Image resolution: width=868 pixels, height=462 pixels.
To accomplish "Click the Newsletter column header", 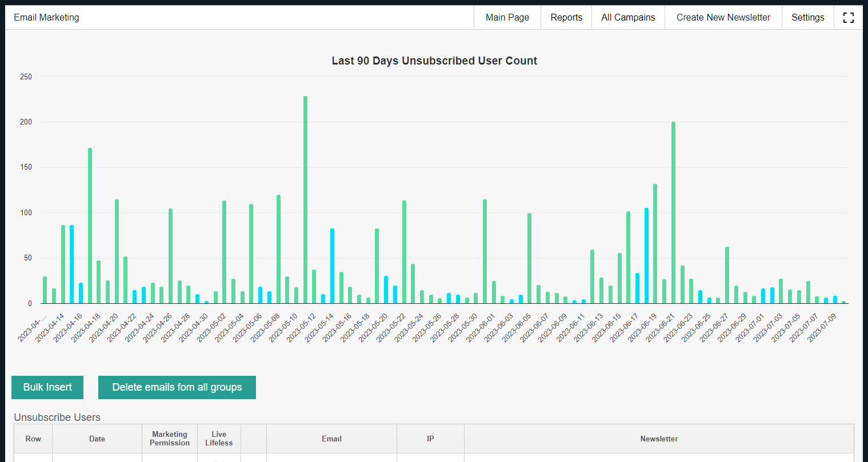I will click(659, 439).
